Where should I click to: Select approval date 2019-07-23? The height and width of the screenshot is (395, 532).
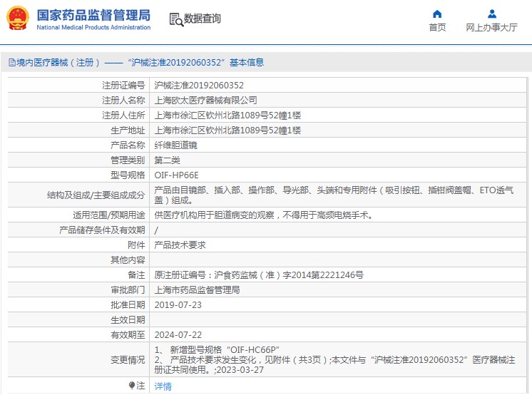(x=178, y=304)
